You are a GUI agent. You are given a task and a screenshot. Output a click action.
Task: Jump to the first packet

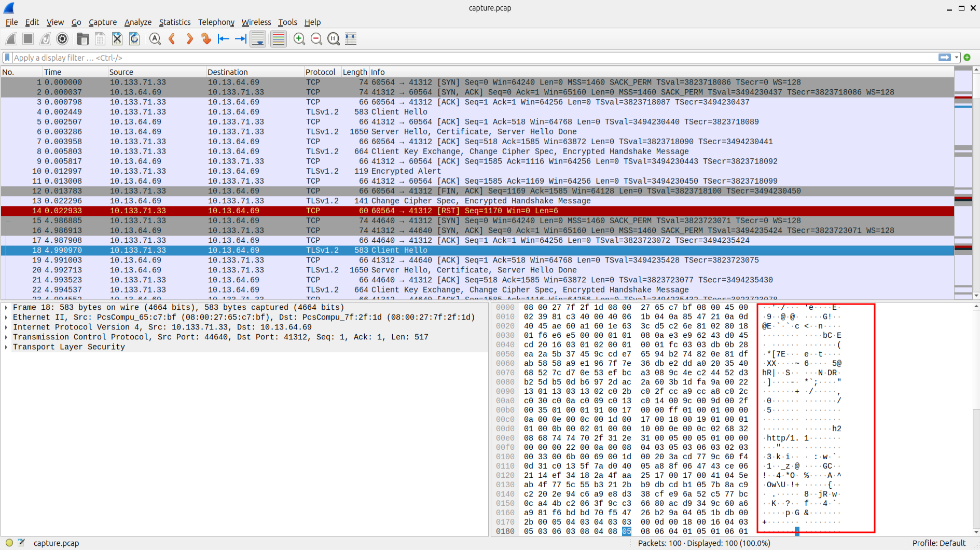point(224,39)
